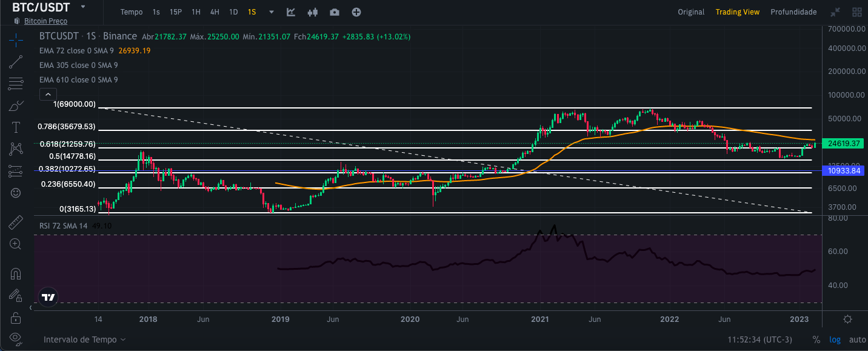868x351 pixels.
Task: Collapse chart with the diagonal arrows icon
Action: pyautogui.click(x=835, y=12)
